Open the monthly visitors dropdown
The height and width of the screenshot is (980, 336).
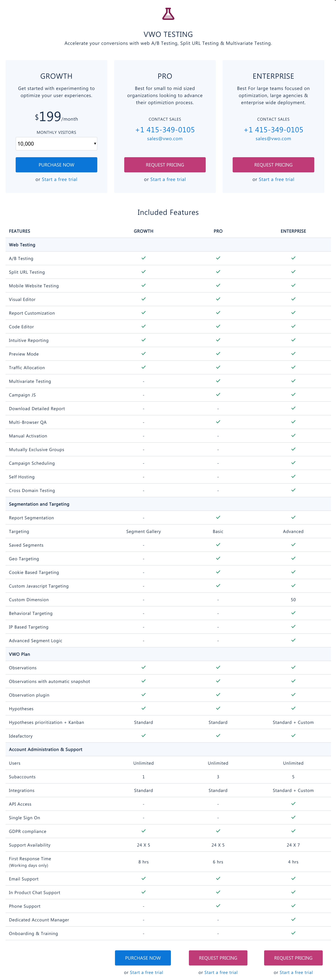tap(56, 143)
